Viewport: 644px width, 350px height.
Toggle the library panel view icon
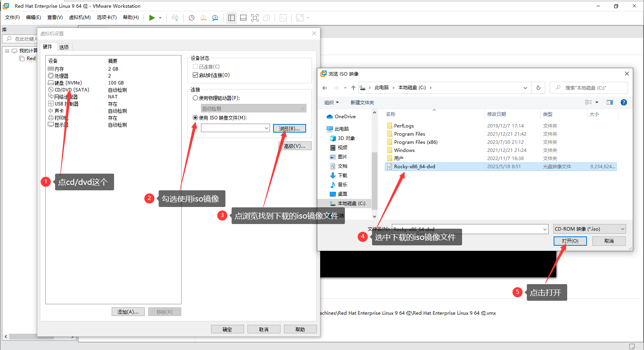(232, 18)
